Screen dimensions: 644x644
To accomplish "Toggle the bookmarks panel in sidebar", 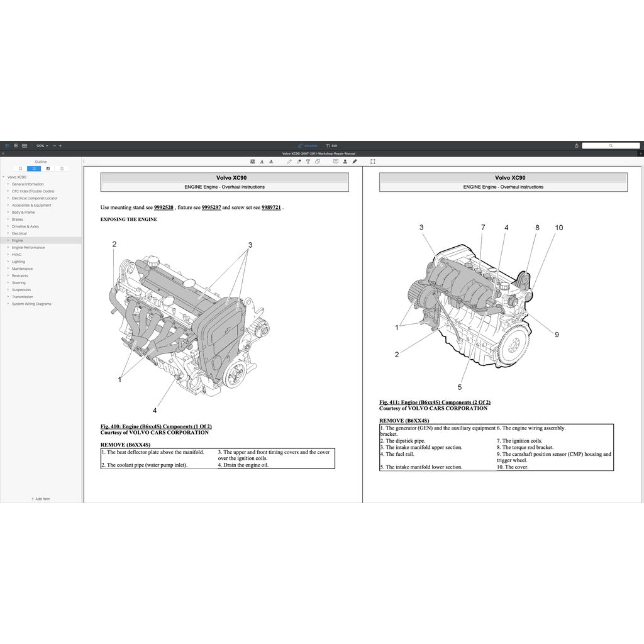I will pyautogui.click(x=21, y=169).
